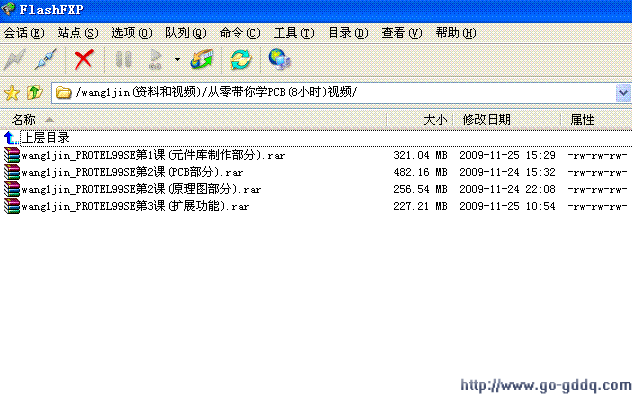This screenshot has height=400, width=640.
Task: Click the red X Disconnect icon
Action: point(84,59)
